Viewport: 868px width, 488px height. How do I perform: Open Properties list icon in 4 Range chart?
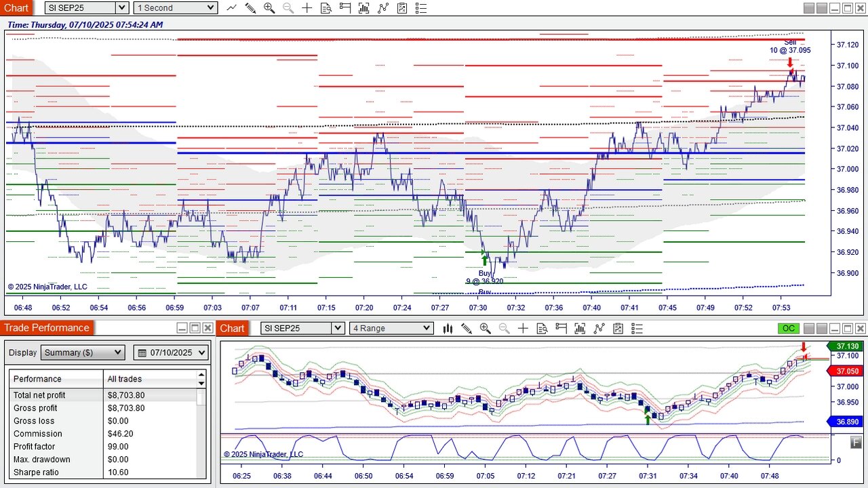637,328
